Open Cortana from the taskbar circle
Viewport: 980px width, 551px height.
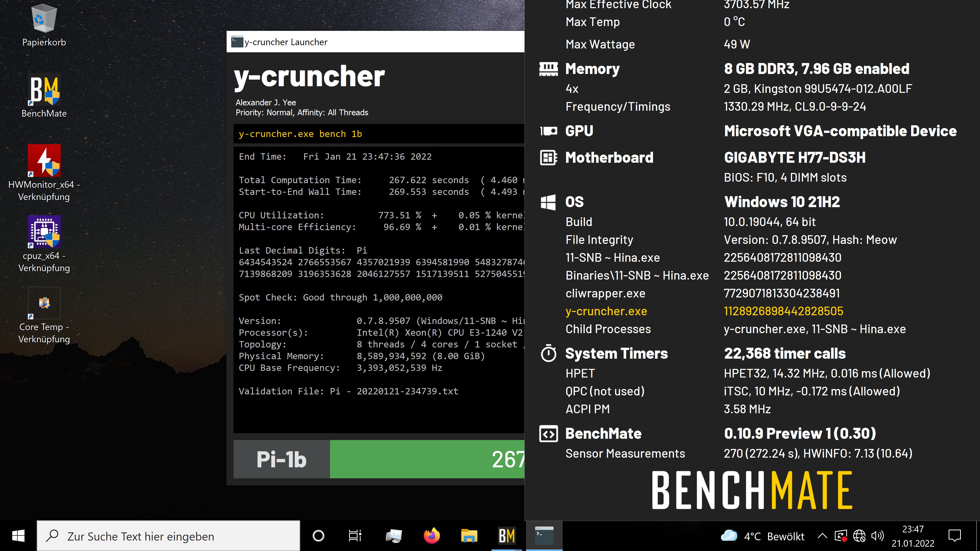point(318,536)
